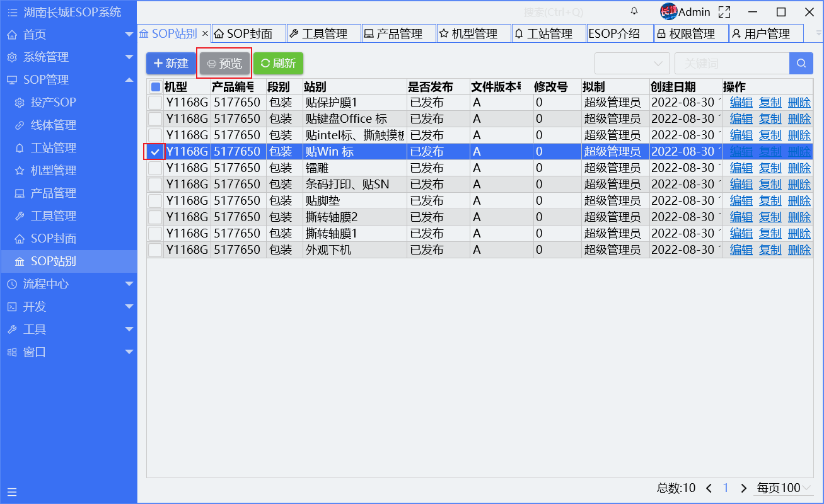The height and width of the screenshot is (504, 824).
Task: Toggle the hamburger menu beside 湖南长城ESOP系统
Action: tap(13, 12)
